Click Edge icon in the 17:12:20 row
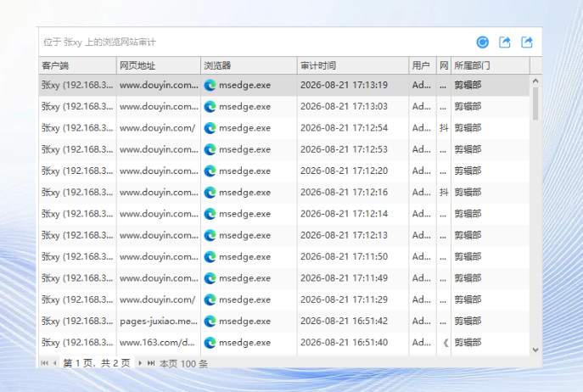The height and width of the screenshot is (392, 583). click(x=210, y=171)
